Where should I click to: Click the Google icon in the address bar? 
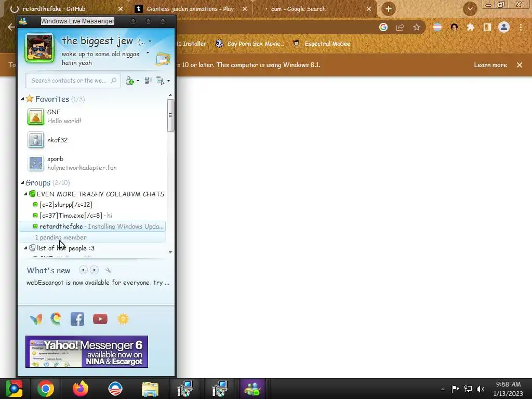[383, 27]
